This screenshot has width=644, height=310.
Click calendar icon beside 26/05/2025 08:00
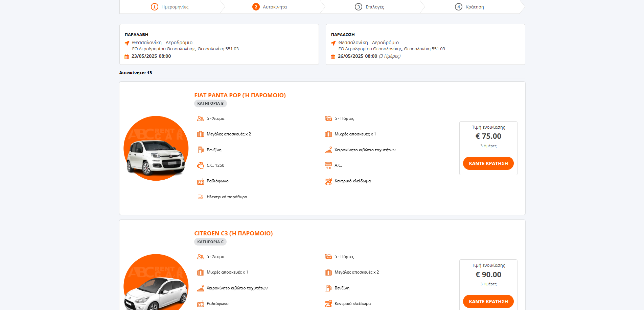(333, 57)
